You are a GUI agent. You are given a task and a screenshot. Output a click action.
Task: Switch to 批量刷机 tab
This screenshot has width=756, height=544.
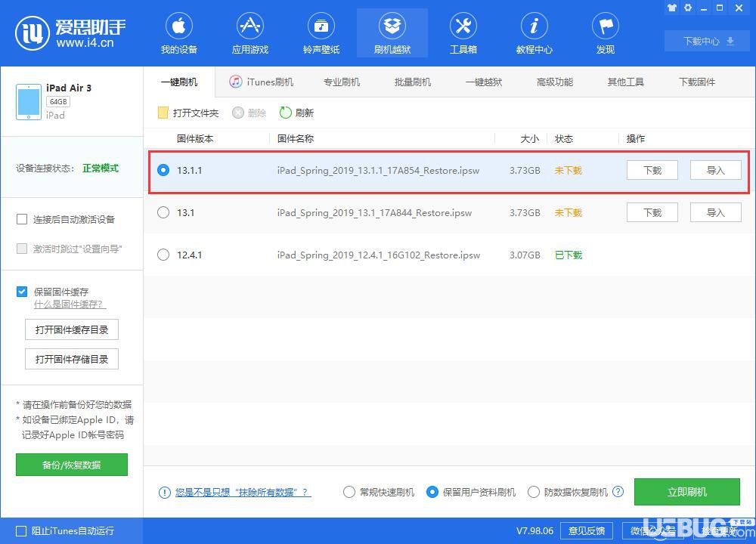point(413,82)
